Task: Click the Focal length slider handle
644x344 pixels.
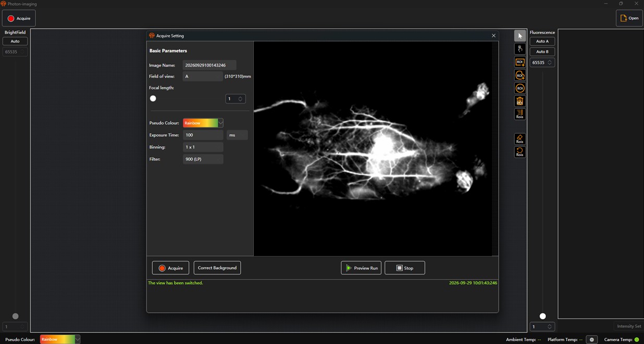Action: tap(153, 98)
